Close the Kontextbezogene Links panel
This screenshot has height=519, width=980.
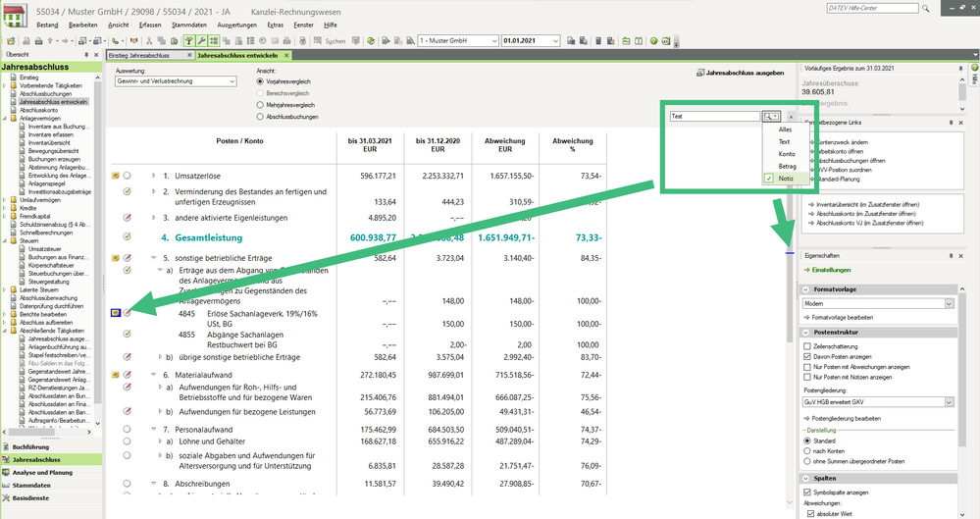(x=959, y=122)
